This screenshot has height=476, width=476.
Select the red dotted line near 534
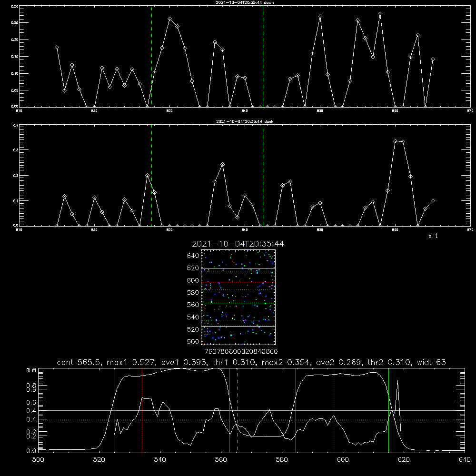coord(142,410)
